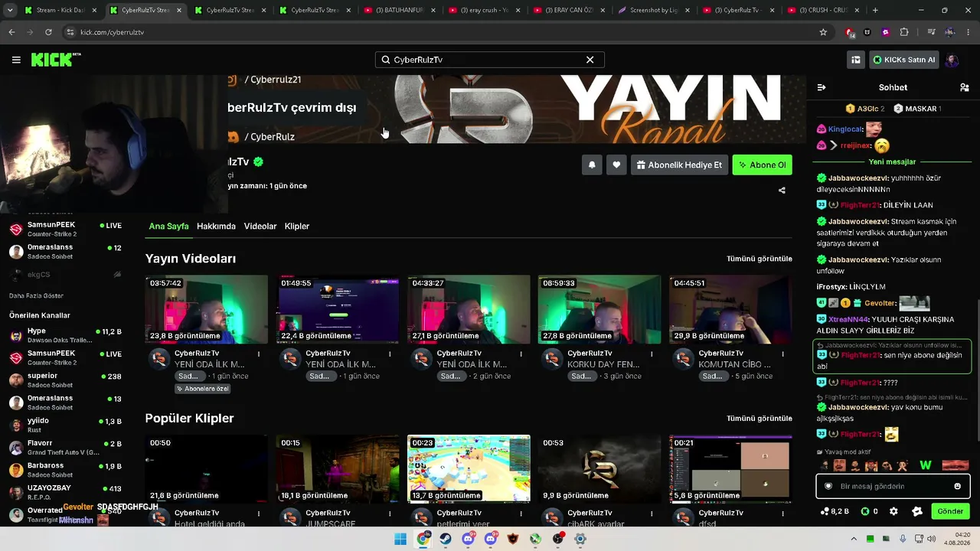Screen dimensions: 980x551
Task: Click the chat star badge icon
Action: pos(917,511)
